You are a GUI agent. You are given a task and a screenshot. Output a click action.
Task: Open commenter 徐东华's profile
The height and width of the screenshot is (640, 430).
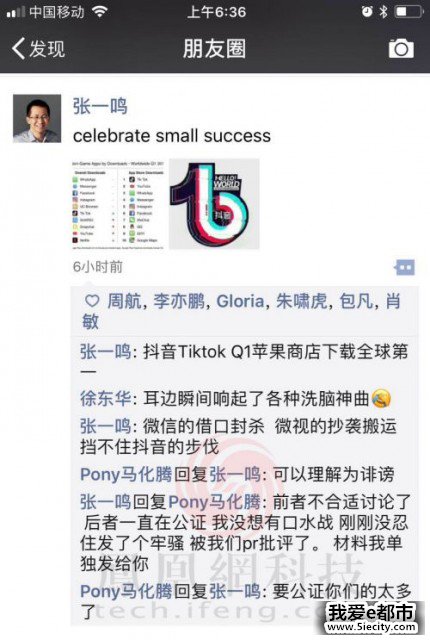pyautogui.click(x=105, y=398)
